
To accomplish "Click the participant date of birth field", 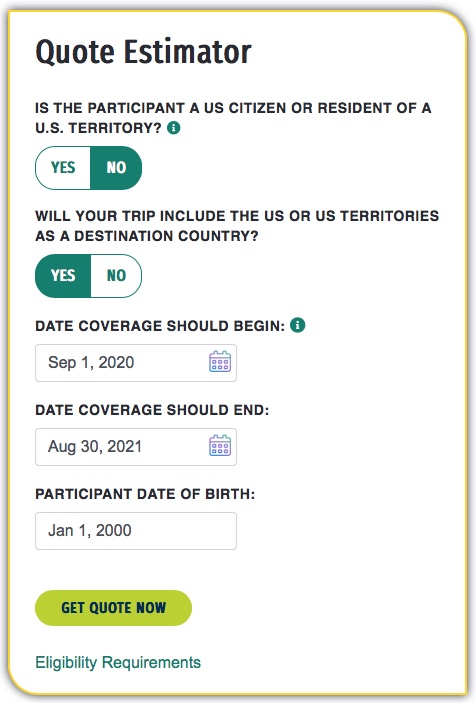I will (x=136, y=531).
